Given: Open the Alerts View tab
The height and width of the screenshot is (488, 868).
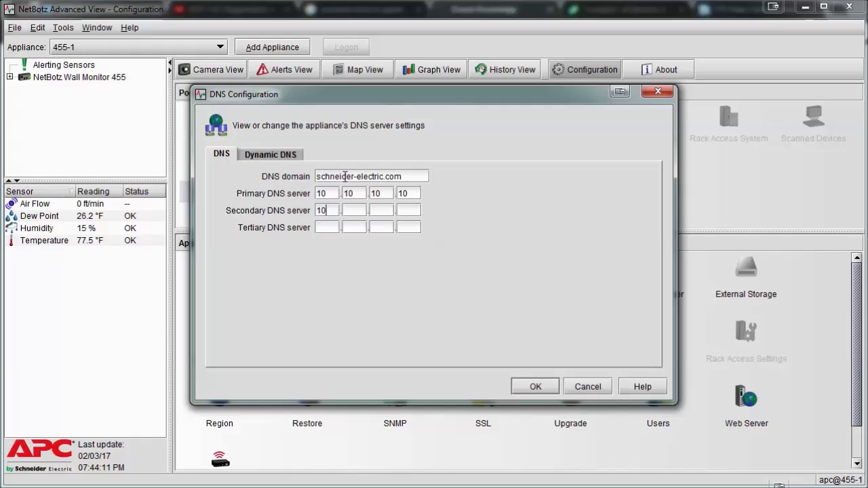Looking at the screenshot, I should [x=284, y=69].
